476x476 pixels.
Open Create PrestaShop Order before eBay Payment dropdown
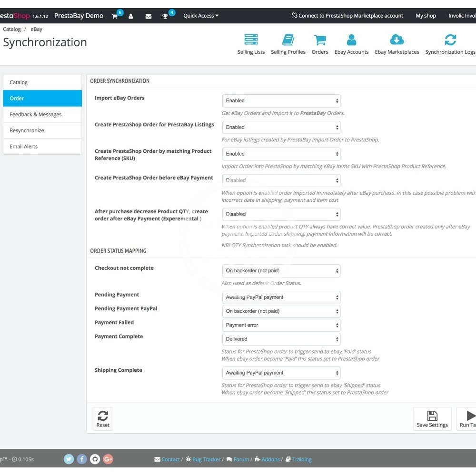click(x=281, y=180)
